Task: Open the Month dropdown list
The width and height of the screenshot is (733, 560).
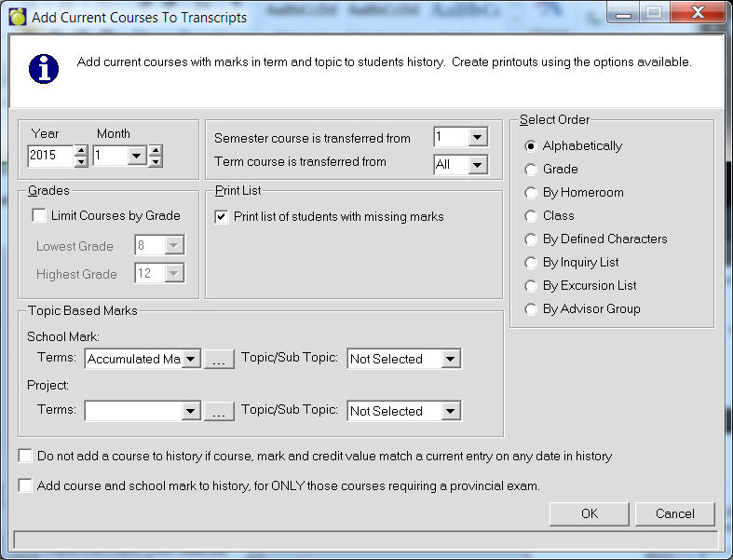Action: (x=136, y=156)
